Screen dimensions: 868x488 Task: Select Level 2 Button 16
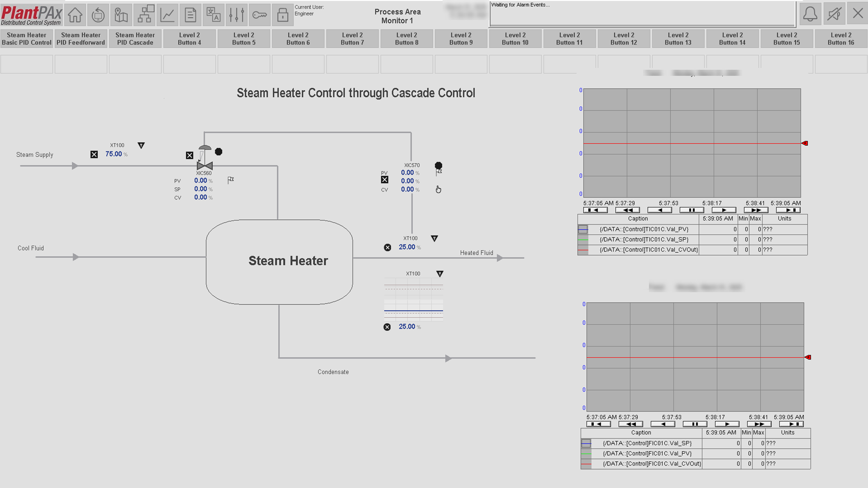(841, 39)
